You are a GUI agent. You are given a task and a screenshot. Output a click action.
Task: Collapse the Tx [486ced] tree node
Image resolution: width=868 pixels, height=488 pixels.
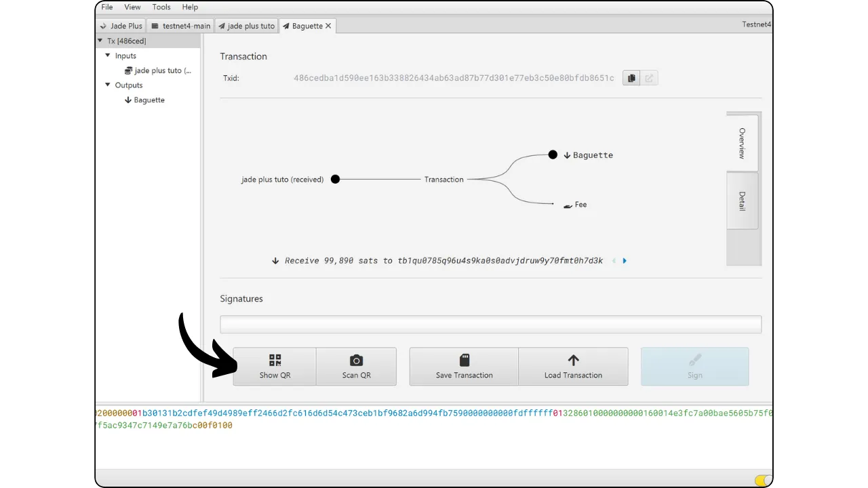(100, 41)
